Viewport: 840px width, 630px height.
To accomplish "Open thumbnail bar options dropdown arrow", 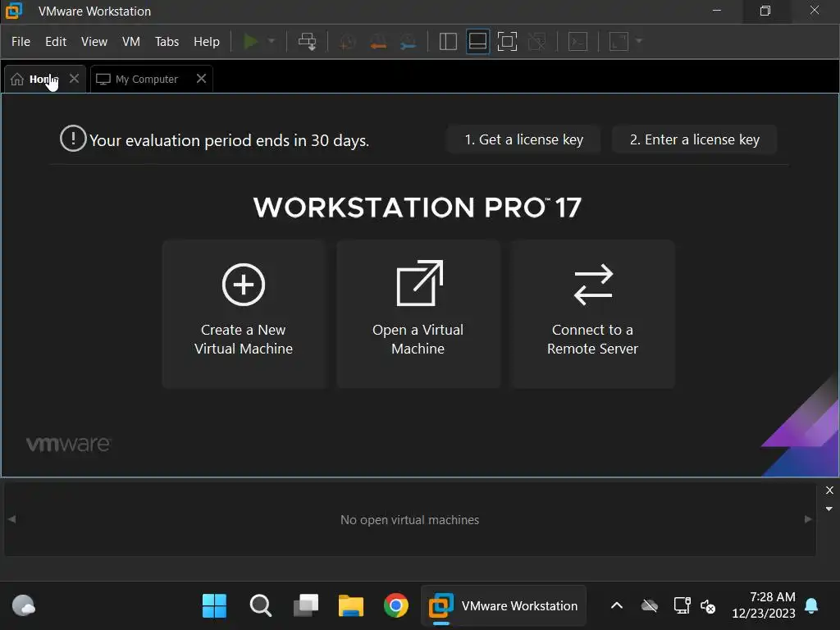I will tap(829, 509).
